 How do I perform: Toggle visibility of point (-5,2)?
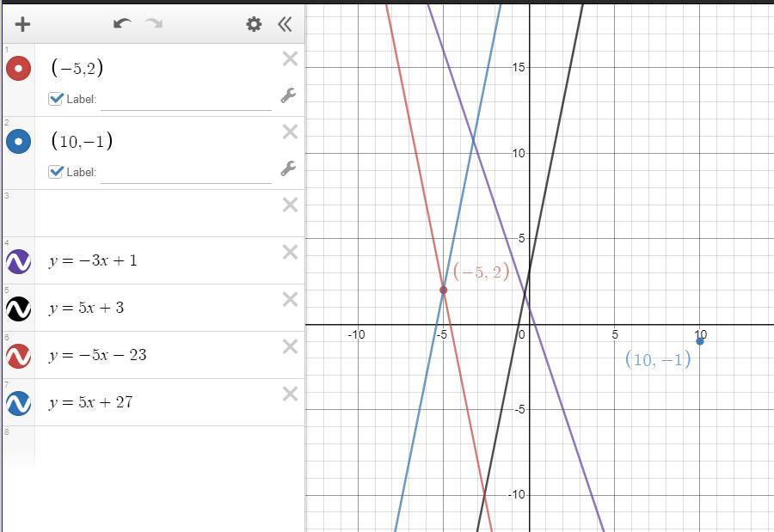pos(18,68)
